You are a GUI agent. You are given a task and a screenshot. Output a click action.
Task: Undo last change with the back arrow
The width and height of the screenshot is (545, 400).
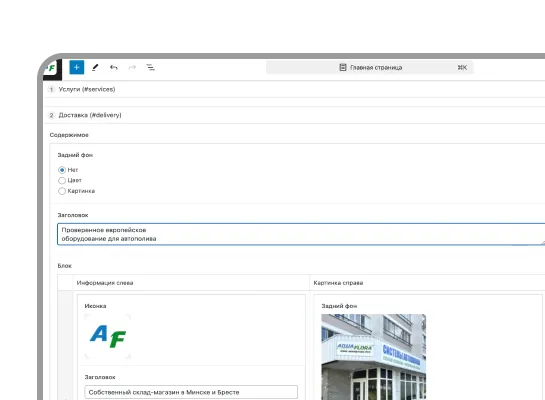click(x=114, y=67)
